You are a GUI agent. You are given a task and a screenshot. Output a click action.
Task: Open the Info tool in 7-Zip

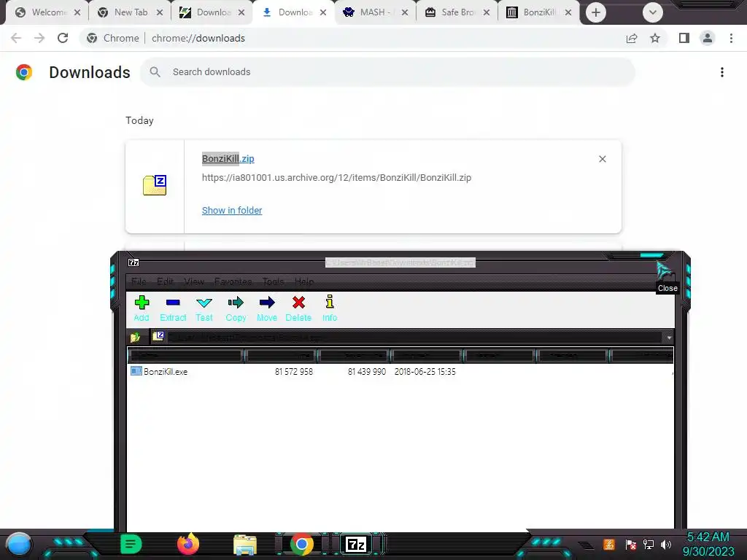pos(330,308)
